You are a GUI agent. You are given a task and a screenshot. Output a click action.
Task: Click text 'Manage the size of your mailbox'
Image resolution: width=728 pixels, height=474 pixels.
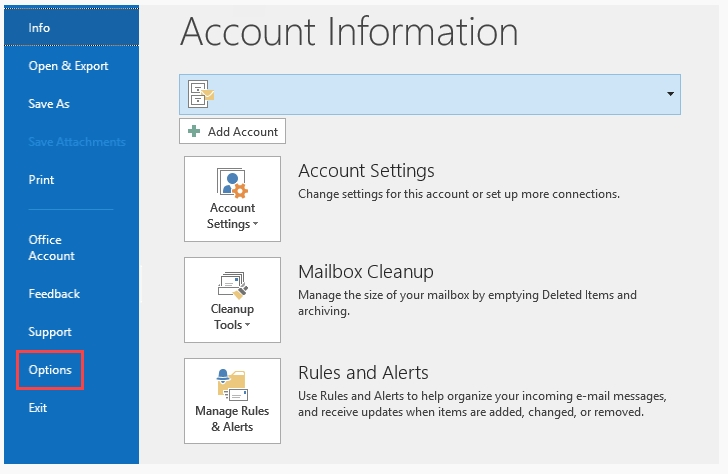coord(384,295)
